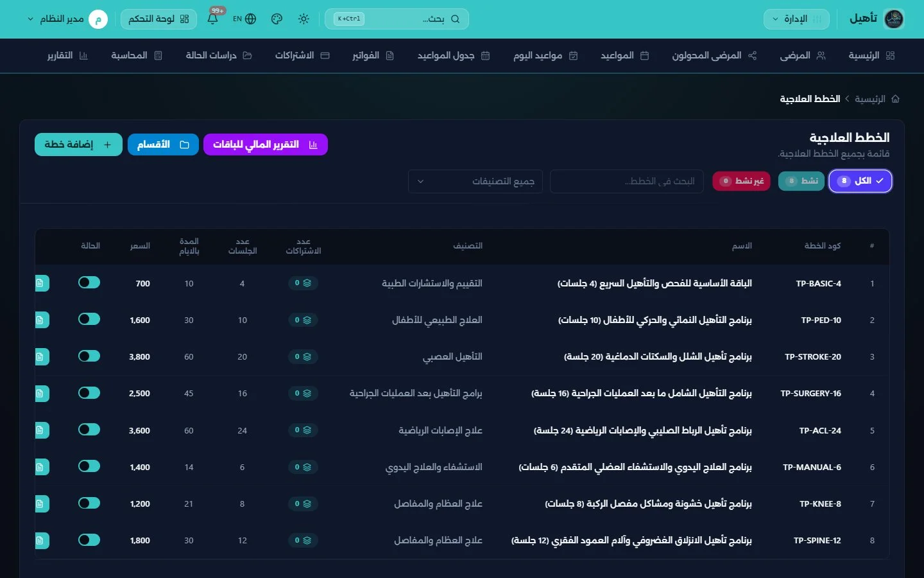Open the الاشتراكات navigation item
The height and width of the screenshot is (578, 924).
(x=302, y=56)
